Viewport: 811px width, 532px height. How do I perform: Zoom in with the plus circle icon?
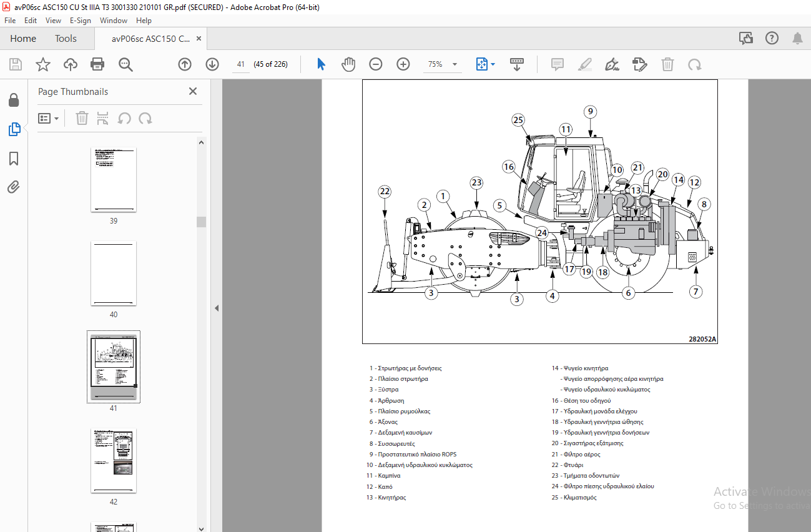coord(403,64)
